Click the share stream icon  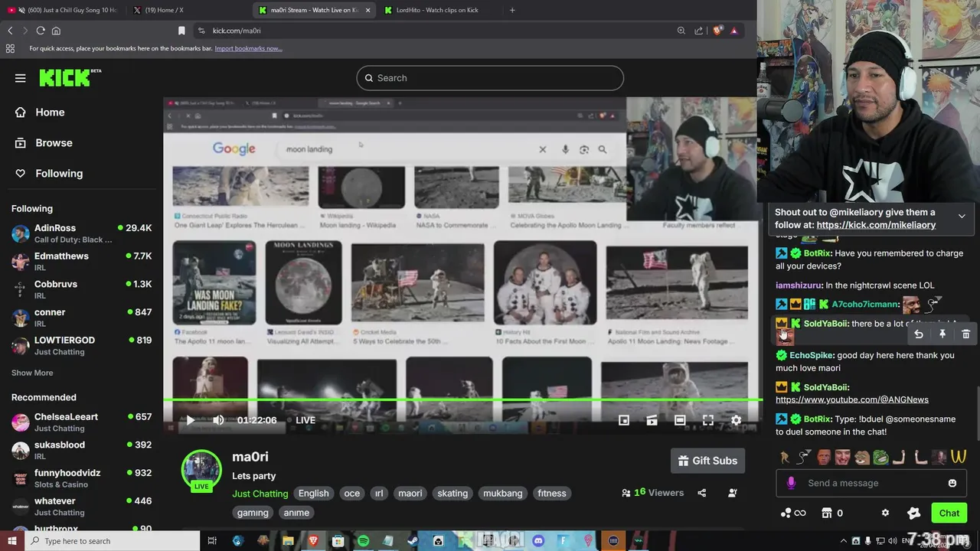(702, 493)
